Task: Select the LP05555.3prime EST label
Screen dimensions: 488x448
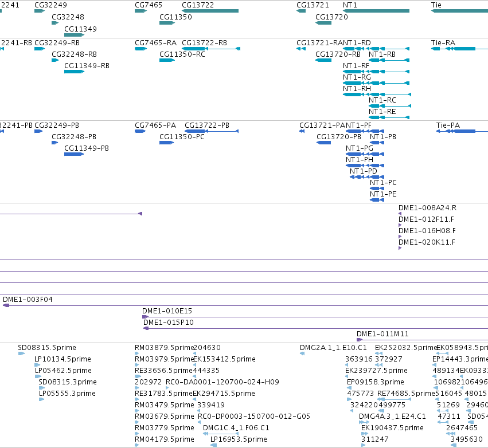Action: (67, 394)
